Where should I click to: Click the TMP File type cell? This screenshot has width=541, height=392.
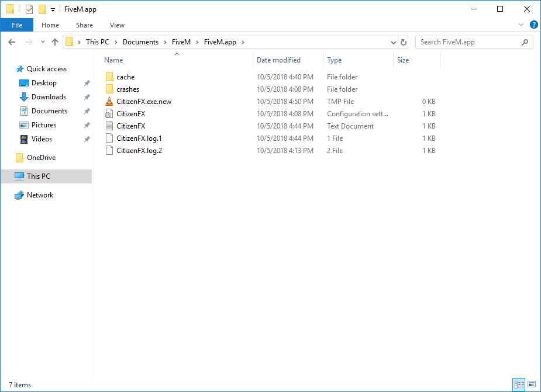pos(340,102)
